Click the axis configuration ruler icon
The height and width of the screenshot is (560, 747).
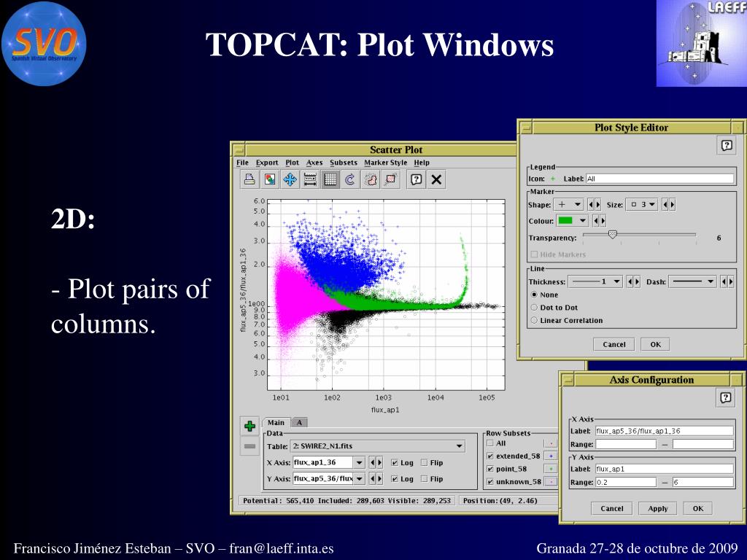(x=310, y=179)
